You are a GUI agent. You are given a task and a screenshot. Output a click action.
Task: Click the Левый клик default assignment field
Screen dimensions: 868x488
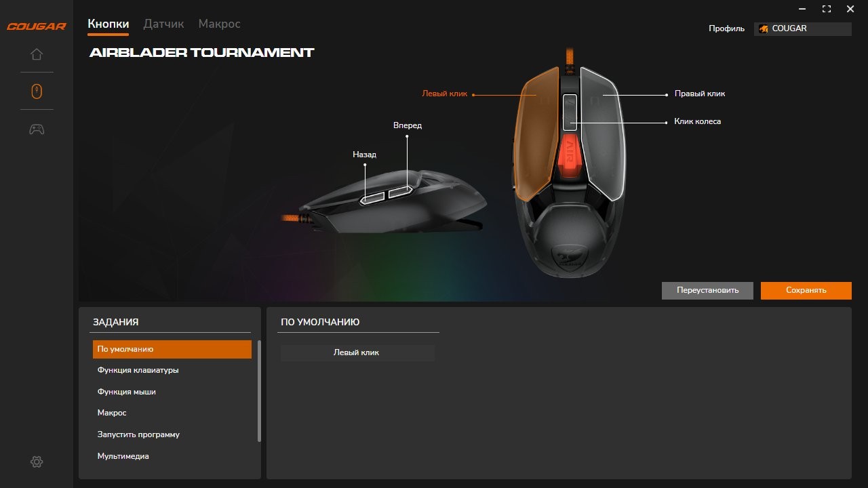click(357, 352)
